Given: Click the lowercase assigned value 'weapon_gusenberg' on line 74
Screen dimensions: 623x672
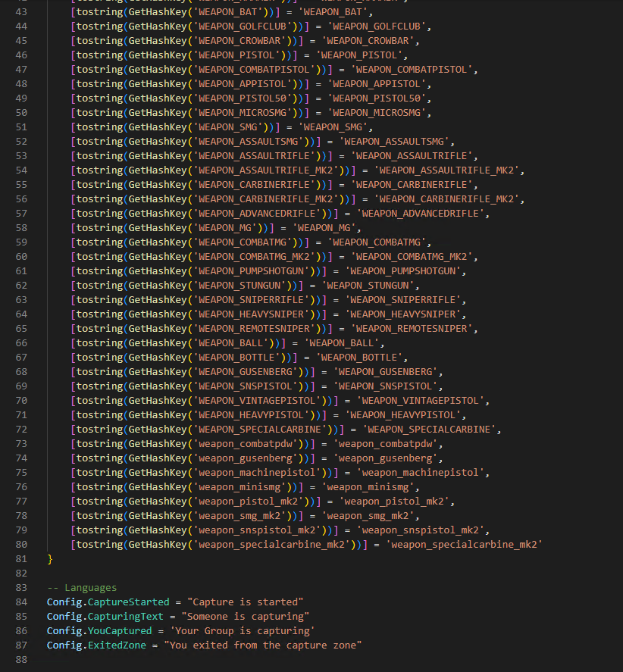Looking at the screenshot, I should click(385, 458).
